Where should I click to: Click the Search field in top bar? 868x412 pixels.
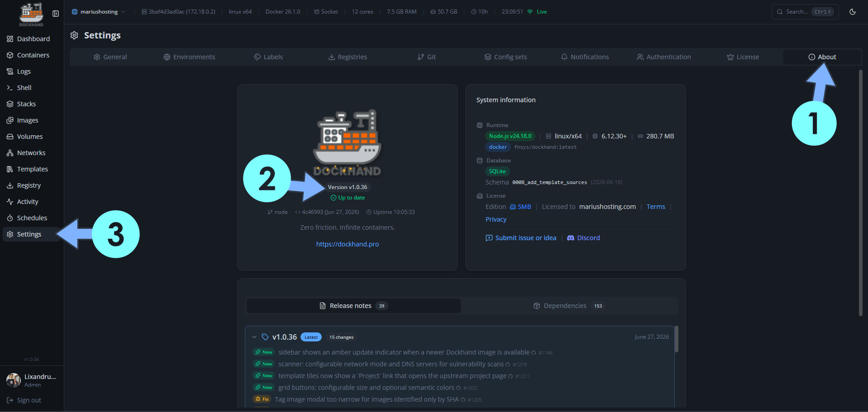coord(805,12)
